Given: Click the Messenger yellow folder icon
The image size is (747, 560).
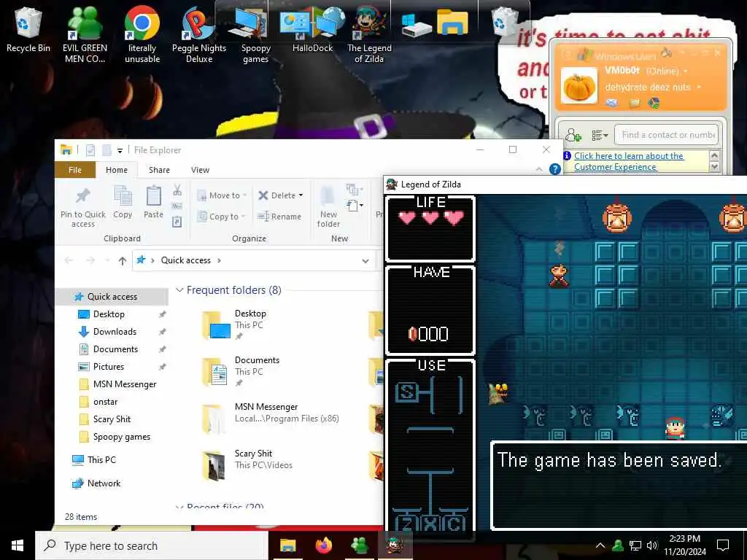Looking at the screenshot, I should (634, 103).
